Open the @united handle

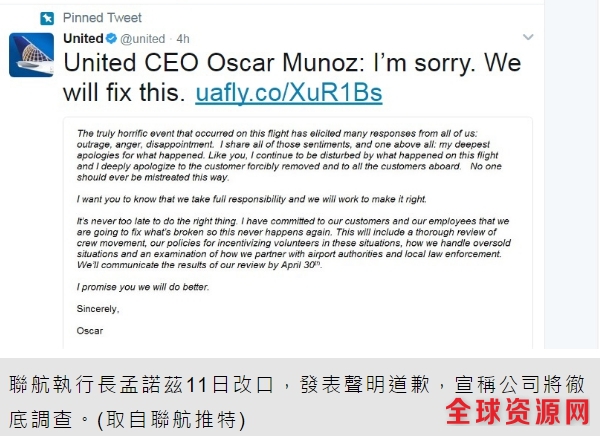(143, 39)
